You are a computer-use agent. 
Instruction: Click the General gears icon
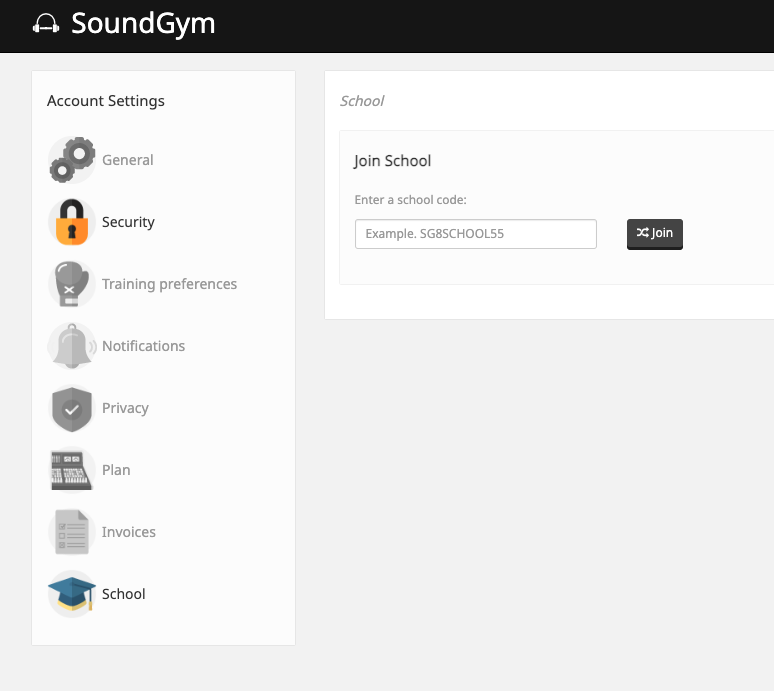(x=72, y=160)
